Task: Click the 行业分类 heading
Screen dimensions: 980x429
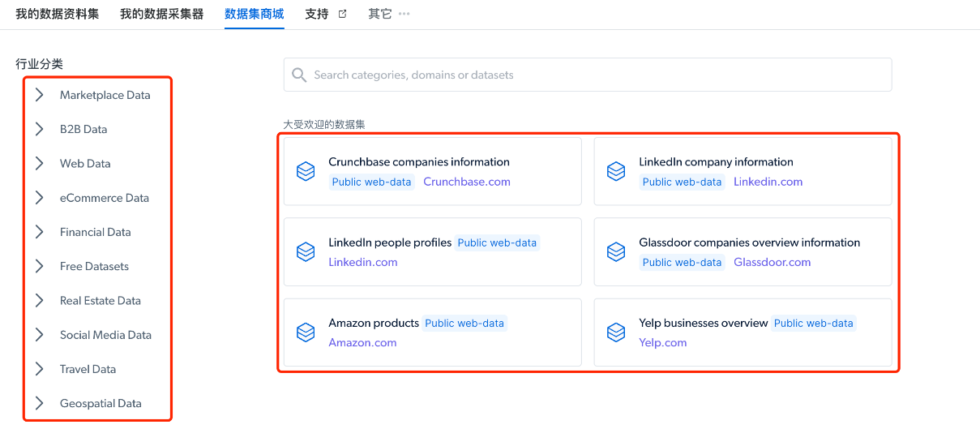Action: (x=40, y=63)
